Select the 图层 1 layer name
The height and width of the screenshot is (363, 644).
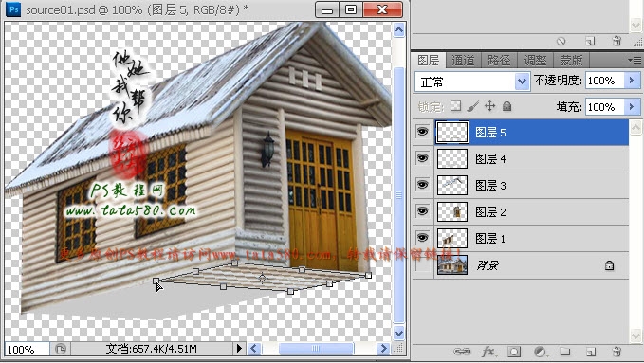(x=490, y=239)
